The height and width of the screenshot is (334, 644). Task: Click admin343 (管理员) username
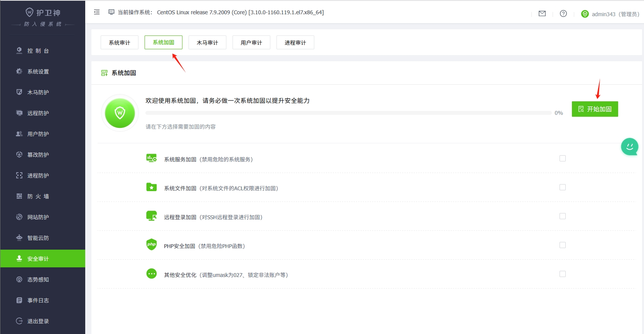click(615, 14)
